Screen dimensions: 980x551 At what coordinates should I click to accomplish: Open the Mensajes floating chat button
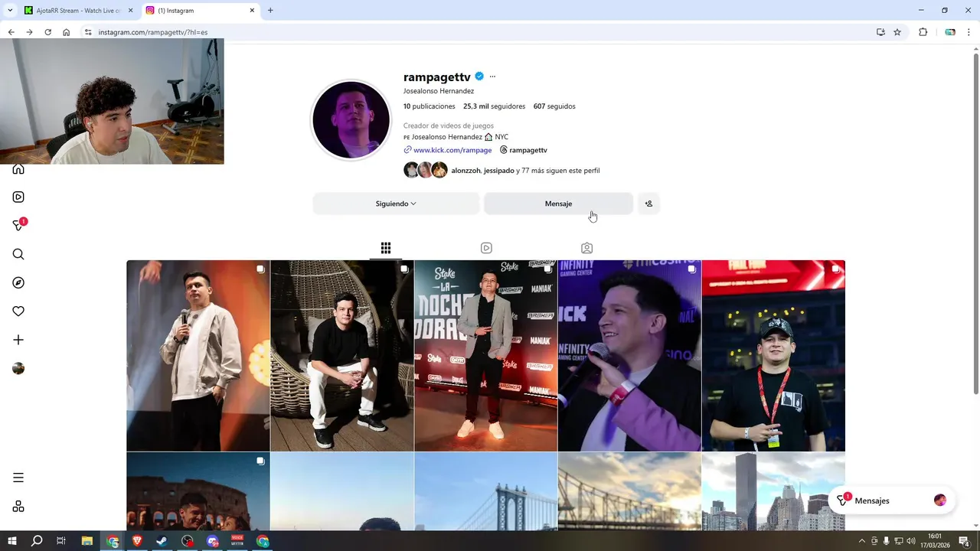892,500
